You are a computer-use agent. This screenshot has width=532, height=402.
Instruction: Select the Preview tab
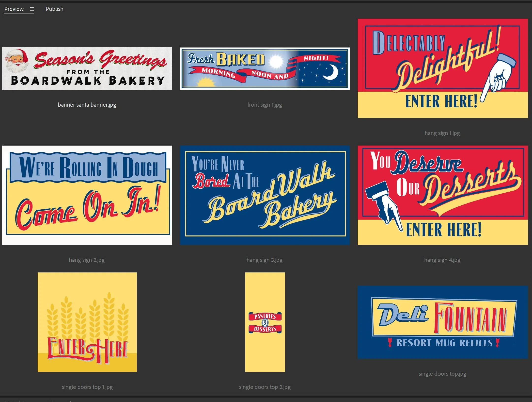click(x=14, y=9)
